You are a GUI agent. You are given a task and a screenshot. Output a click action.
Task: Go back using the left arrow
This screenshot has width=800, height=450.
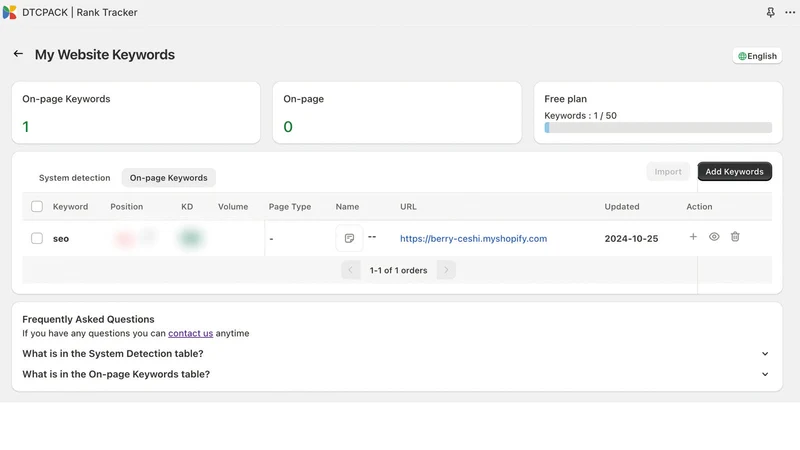18,54
